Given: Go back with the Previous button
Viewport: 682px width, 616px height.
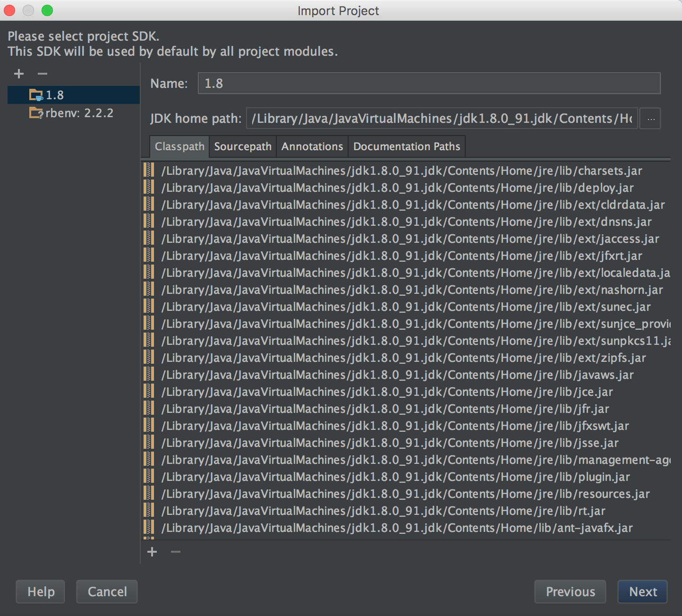Looking at the screenshot, I should (570, 592).
